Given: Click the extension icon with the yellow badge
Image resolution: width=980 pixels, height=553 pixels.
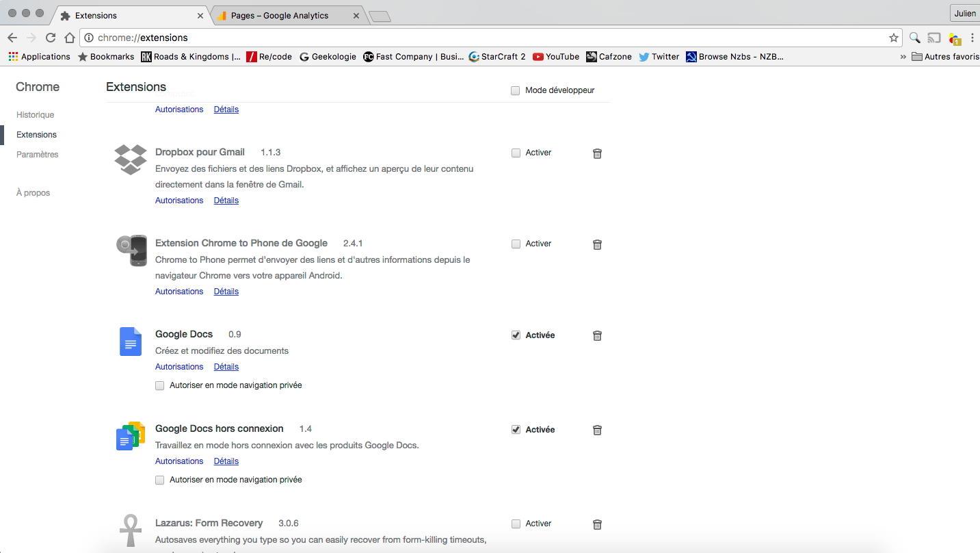Looking at the screenshot, I should tap(955, 38).
